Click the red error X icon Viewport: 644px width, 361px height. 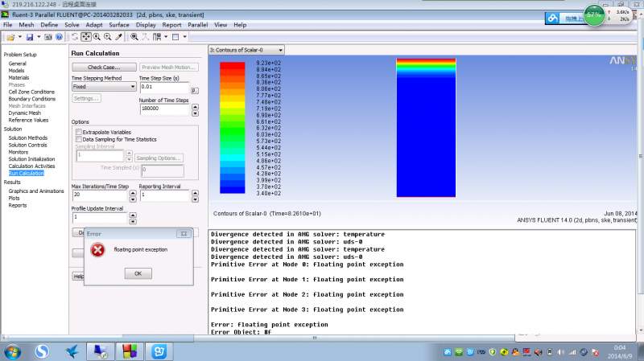97,250
